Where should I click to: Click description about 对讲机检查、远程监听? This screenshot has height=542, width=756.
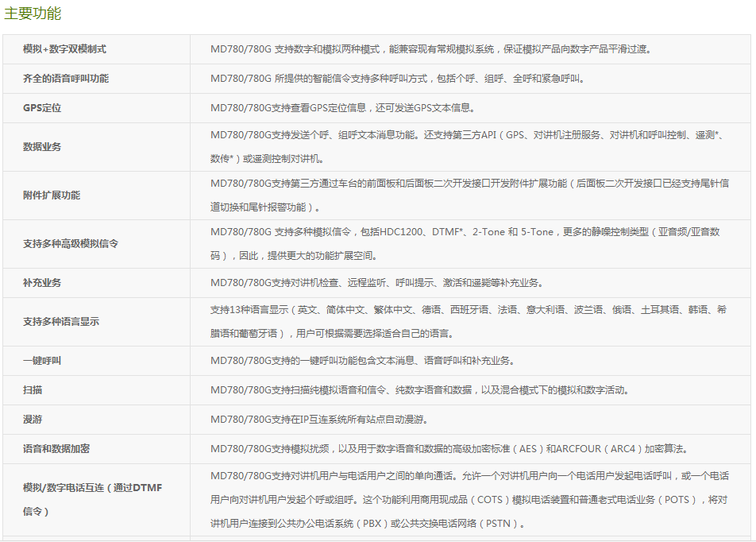coord(378,283)
